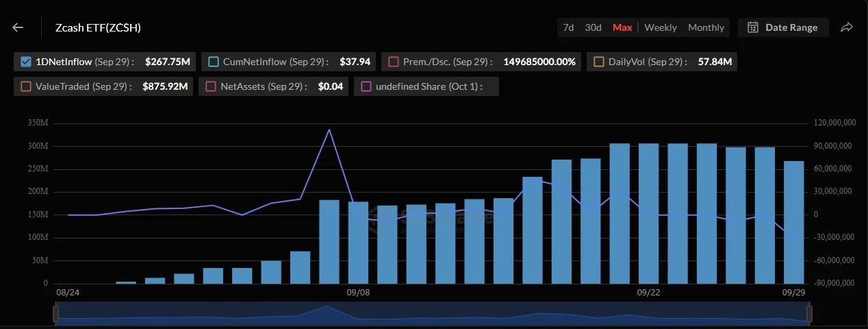
Task: Change aggregation to Weekly
Action: [661, 27]
